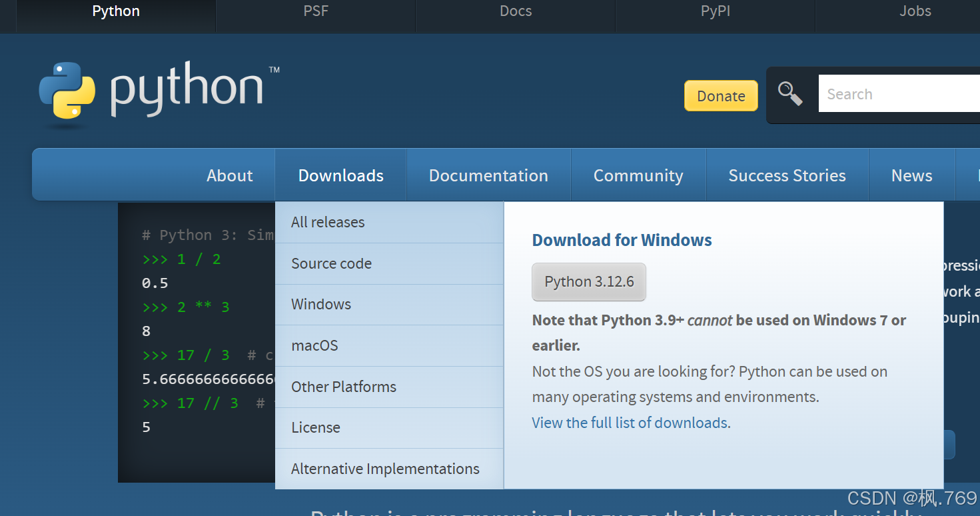The width and height of the screenshot is (980, 516).
Task: Open the Jobs site section
Action: [915, 11]
